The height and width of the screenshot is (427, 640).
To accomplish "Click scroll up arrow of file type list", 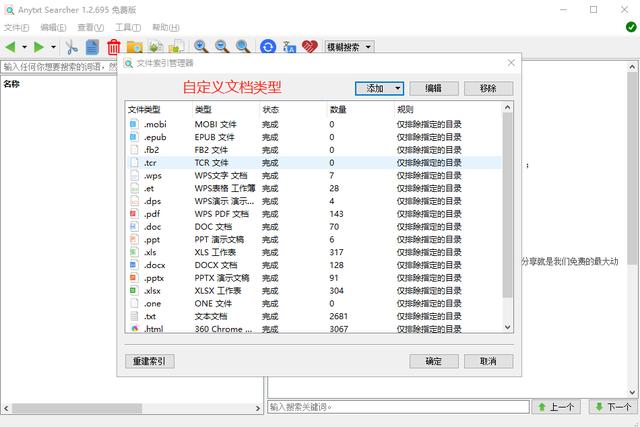I will coord(507,107).
